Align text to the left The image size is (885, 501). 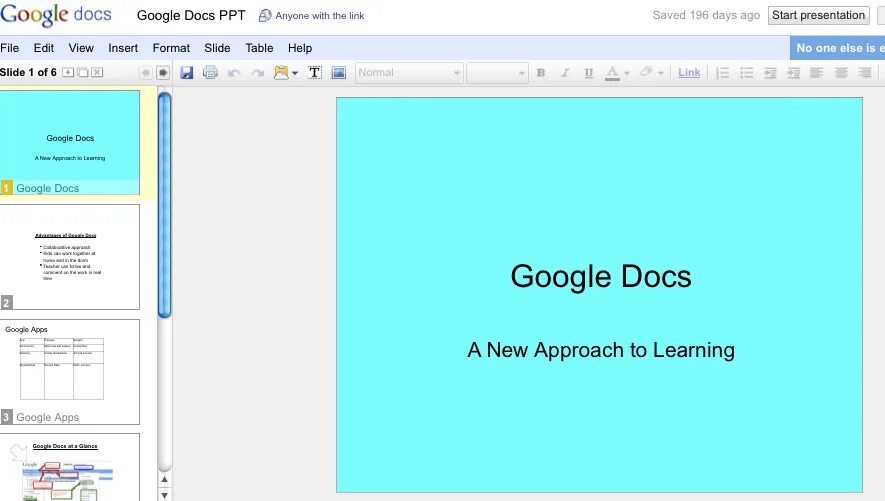pyautogui.click(x=817, y=72)
